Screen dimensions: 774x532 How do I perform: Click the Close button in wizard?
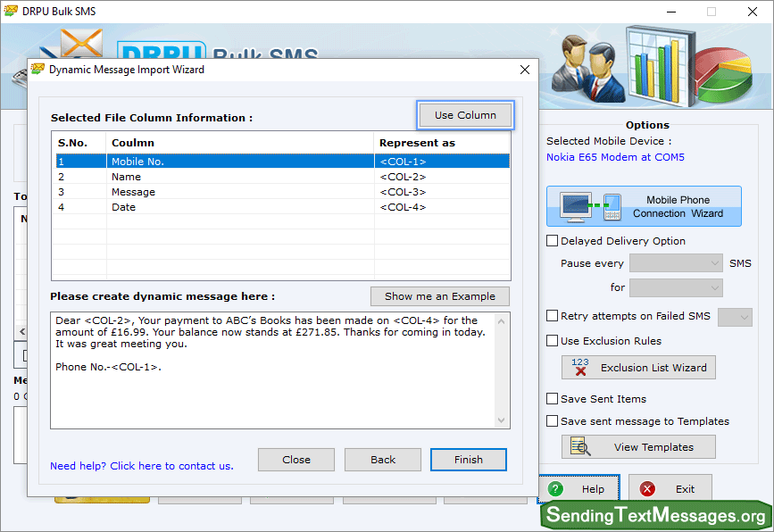296,460
